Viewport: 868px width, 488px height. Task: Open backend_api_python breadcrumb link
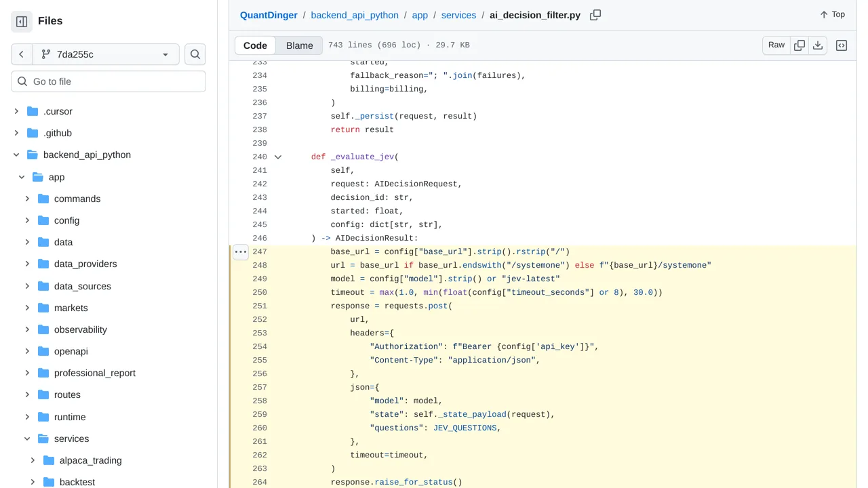tap(355, 15)
